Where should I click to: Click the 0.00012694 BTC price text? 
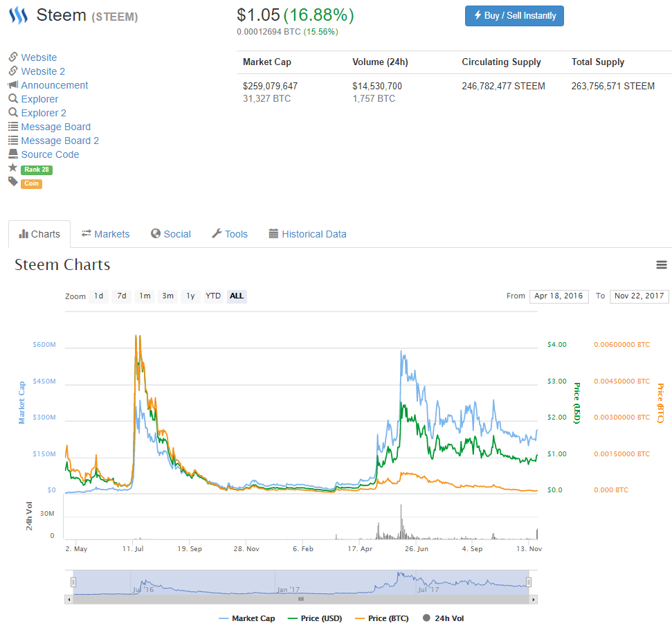click(x=269, y=32)
